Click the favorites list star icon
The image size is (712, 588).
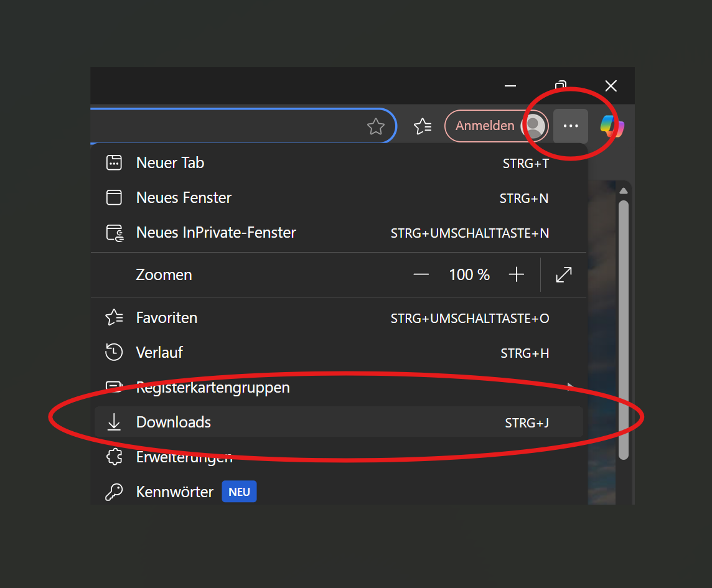coord(423,126)
